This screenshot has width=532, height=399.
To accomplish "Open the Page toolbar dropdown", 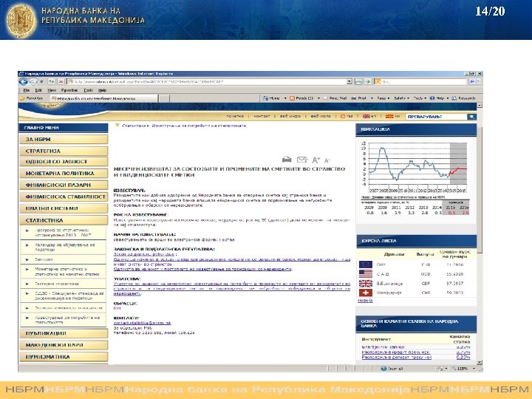I will click(x=383, y=98).
